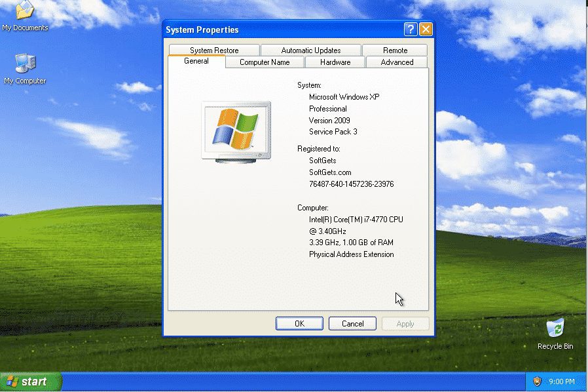Click the 'Service Pack 3' text

point(333,132)
